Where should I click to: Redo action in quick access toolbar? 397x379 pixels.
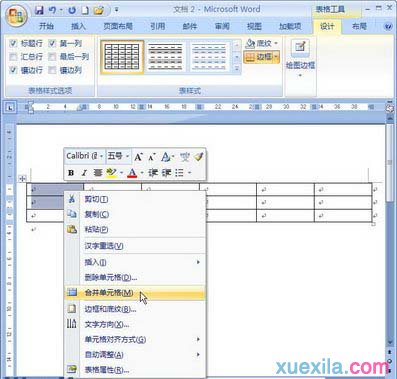(x=72, y=10)
